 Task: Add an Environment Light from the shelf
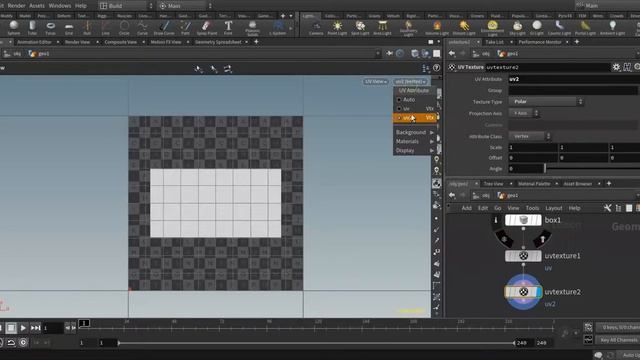492,29
